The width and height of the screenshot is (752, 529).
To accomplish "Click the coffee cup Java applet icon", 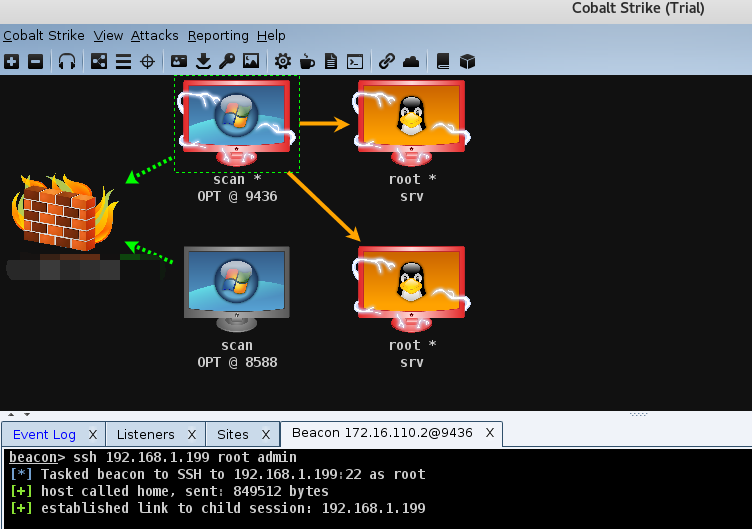I will coord(307,61).
